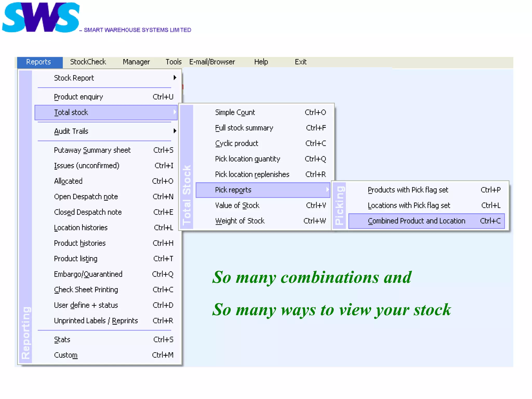532x399 pixels.
Task: Open the Manager menu
Action: click(136, 62)
